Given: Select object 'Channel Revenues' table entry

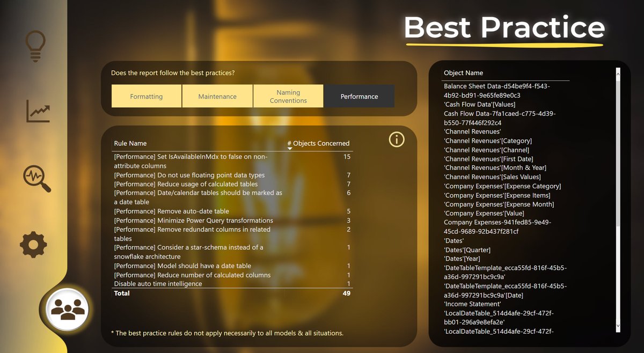Looking at the screenshot, I should tap(472, 131).
